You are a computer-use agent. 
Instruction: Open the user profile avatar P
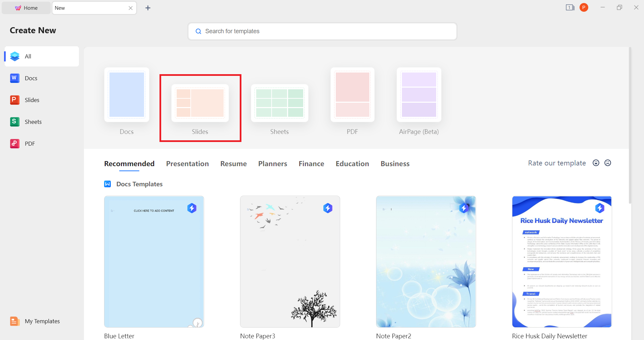(x=584, y=7)
